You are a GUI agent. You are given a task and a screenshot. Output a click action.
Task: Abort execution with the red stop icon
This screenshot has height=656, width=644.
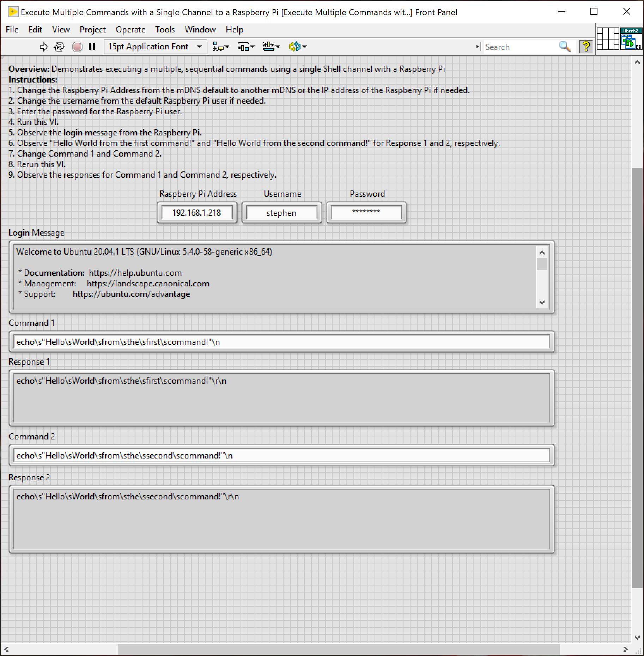(x=77, y=47)
